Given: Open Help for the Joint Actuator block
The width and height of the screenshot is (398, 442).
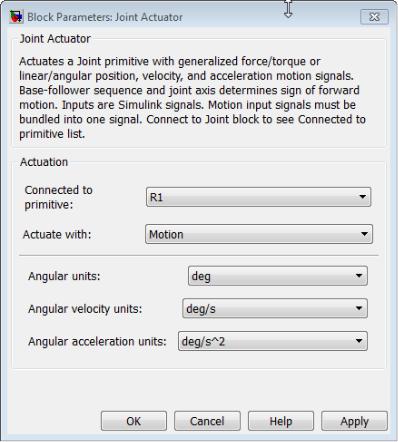Looking at the screenshot, I should [x=281, y=421].
